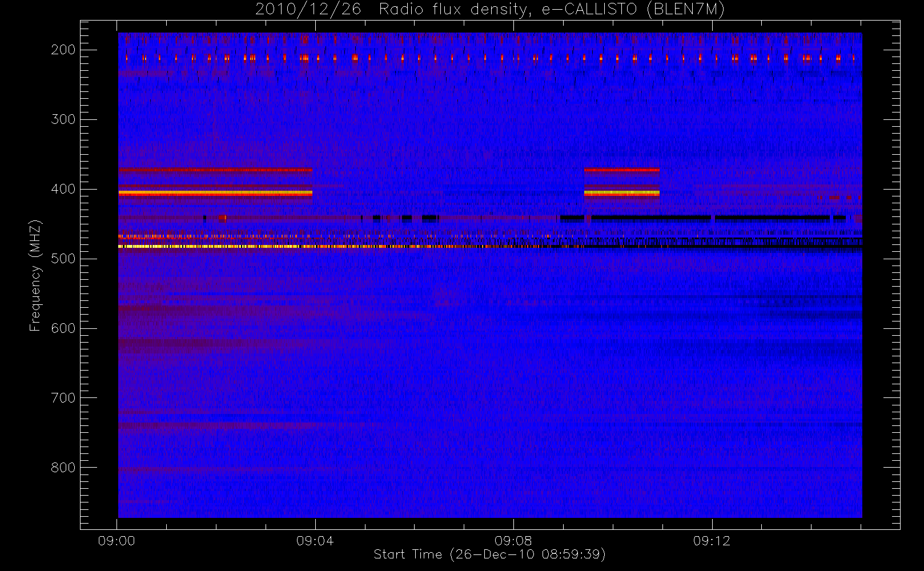The height and width of the screenshot is (571, 924).
Task: Click the '09:08' time tick label
Action: [x=513, y=541]
